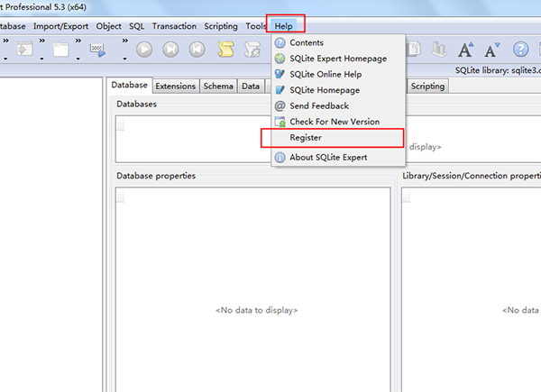Open SQLite Online Help entry
The height and width of the screenshot is (392, 541).
[325, 74]
